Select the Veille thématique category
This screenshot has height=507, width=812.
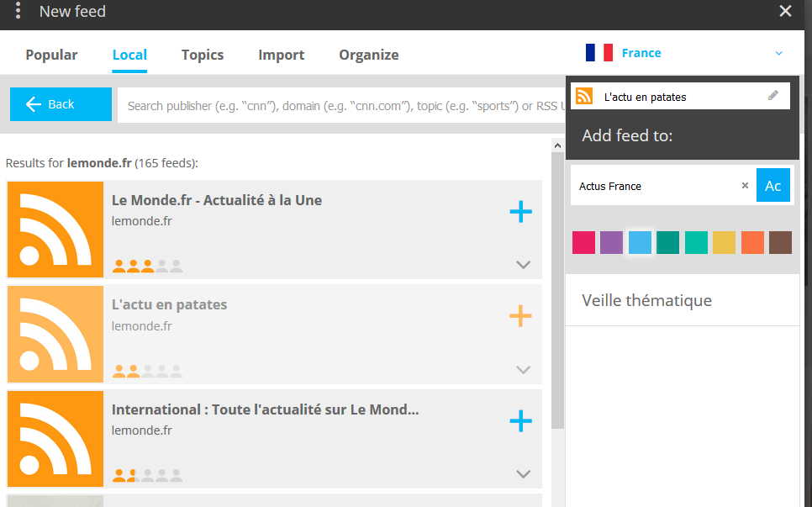683,300
